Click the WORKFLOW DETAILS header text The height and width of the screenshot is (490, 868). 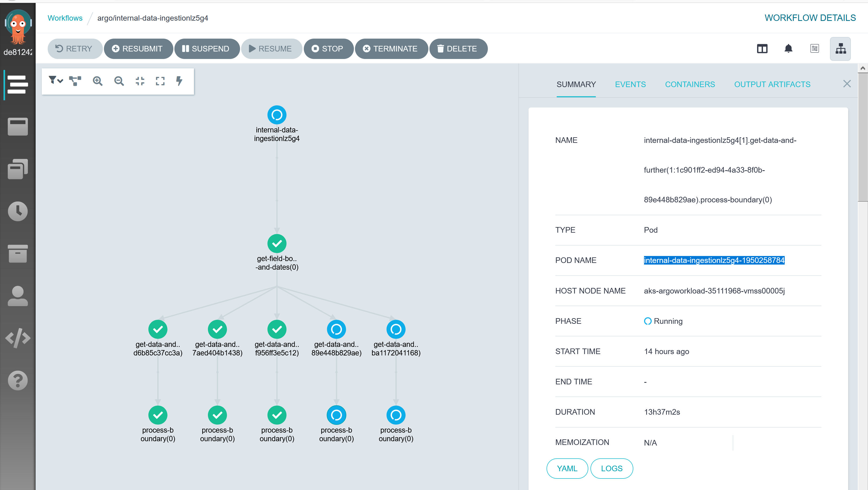(810, 18)
